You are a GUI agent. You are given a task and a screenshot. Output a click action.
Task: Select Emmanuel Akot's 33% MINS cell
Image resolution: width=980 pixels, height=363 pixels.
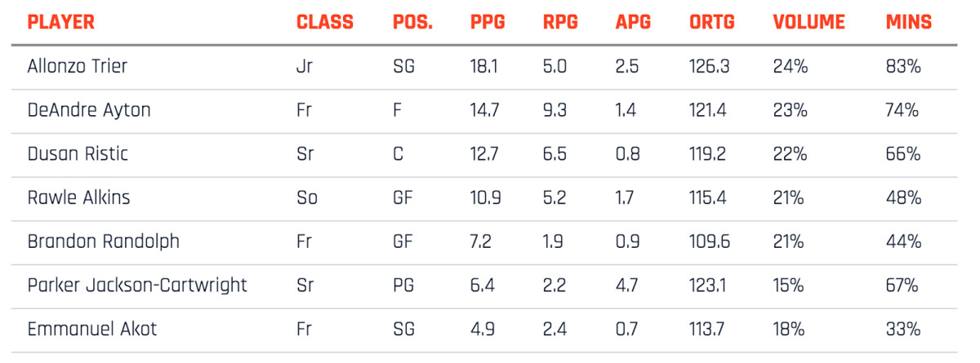903,330
